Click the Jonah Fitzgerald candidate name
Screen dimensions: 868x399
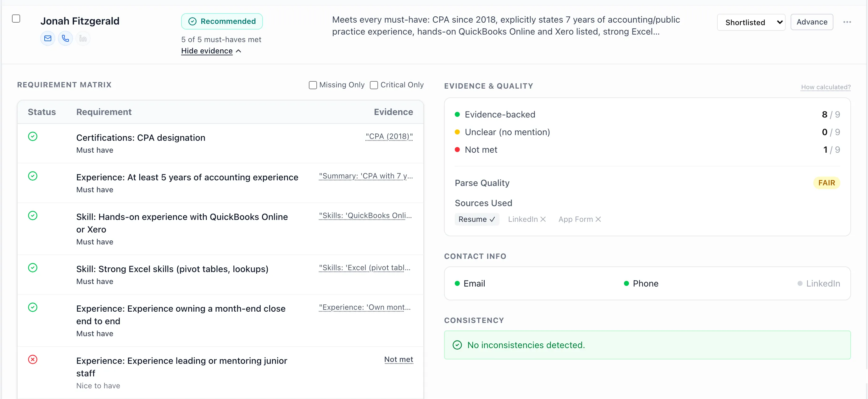click(80, 21)
